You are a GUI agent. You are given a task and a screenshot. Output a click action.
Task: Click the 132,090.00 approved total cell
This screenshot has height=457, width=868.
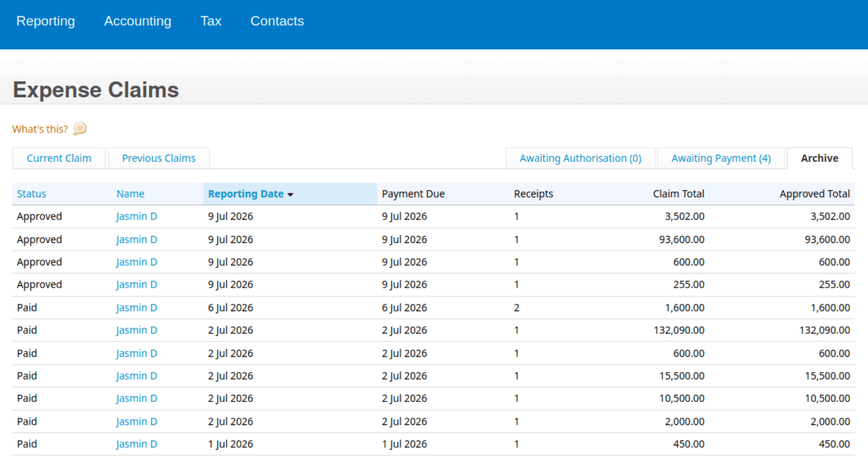pyautogui.click(x=824, y=330)
